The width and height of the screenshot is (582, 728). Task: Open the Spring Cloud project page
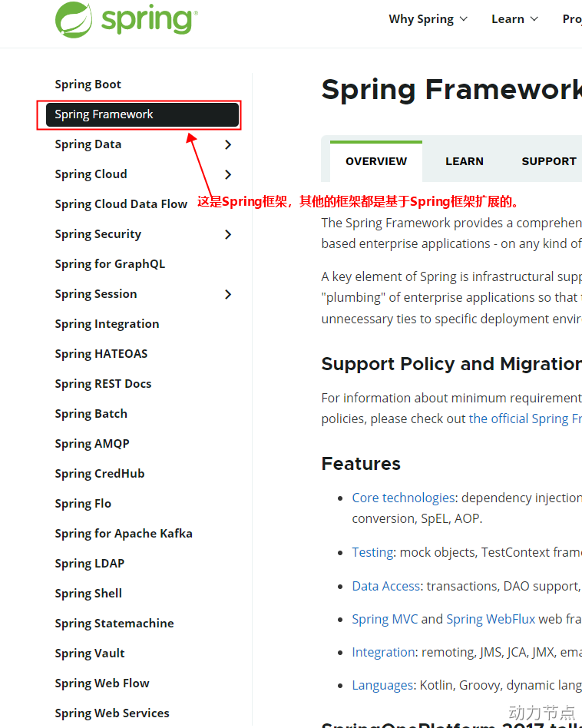pyautogui.click(x=91, y=174)
